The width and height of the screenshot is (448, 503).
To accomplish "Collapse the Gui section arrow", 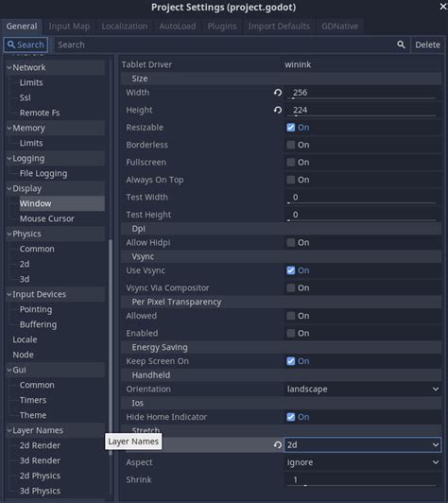I will (x=9, y=370).
